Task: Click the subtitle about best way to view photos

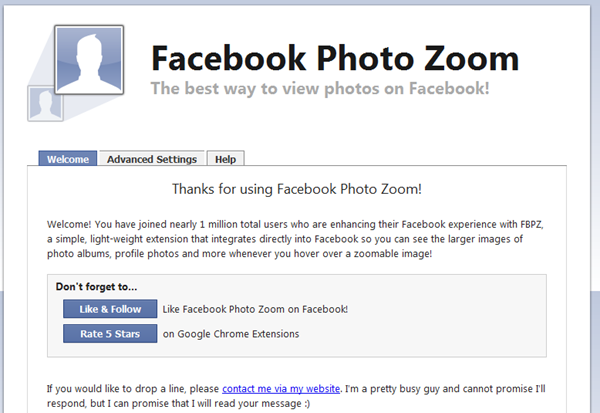Action: [x=319, y=88]
